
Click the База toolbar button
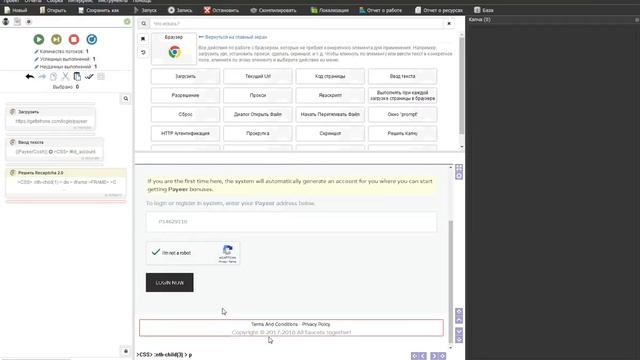[x=484, y=10]
